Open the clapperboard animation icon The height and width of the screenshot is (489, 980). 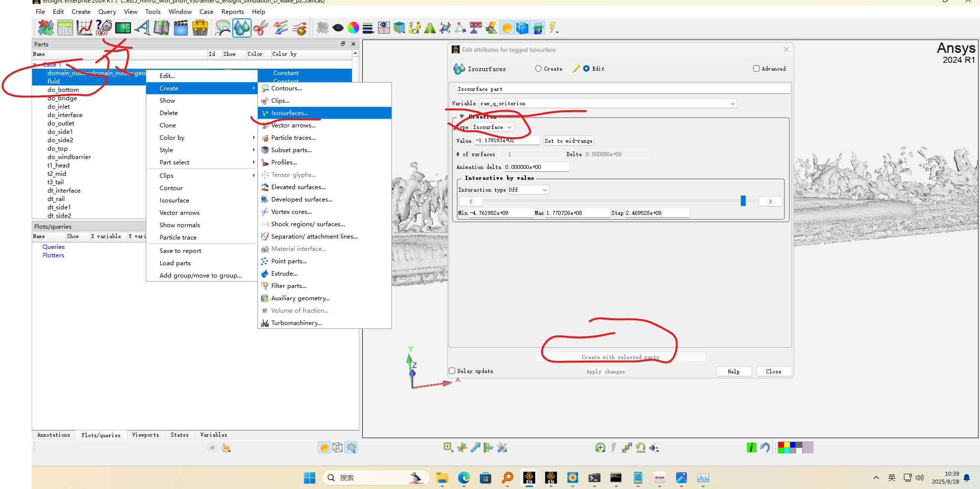(181, 28)
